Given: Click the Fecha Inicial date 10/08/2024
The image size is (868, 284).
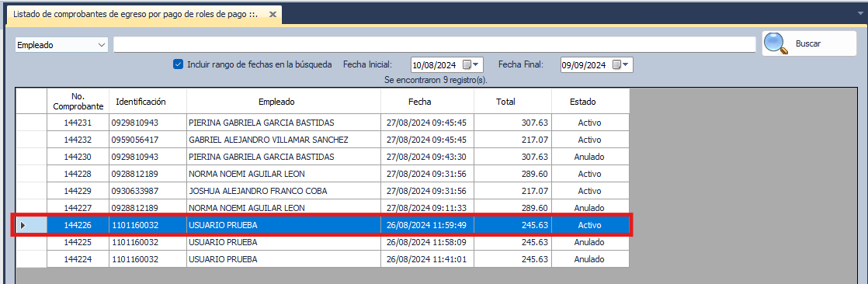Looking at the screenshot, I should [436, 65].
